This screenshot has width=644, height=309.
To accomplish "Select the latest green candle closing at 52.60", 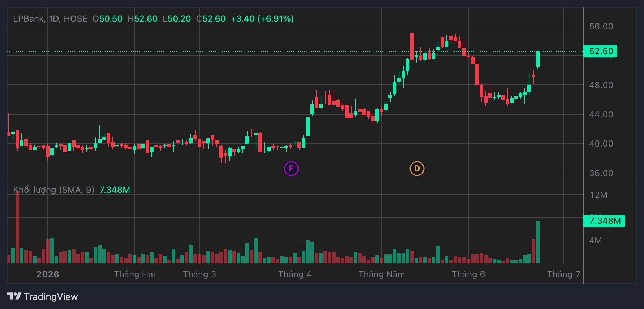I will point(538,59).
